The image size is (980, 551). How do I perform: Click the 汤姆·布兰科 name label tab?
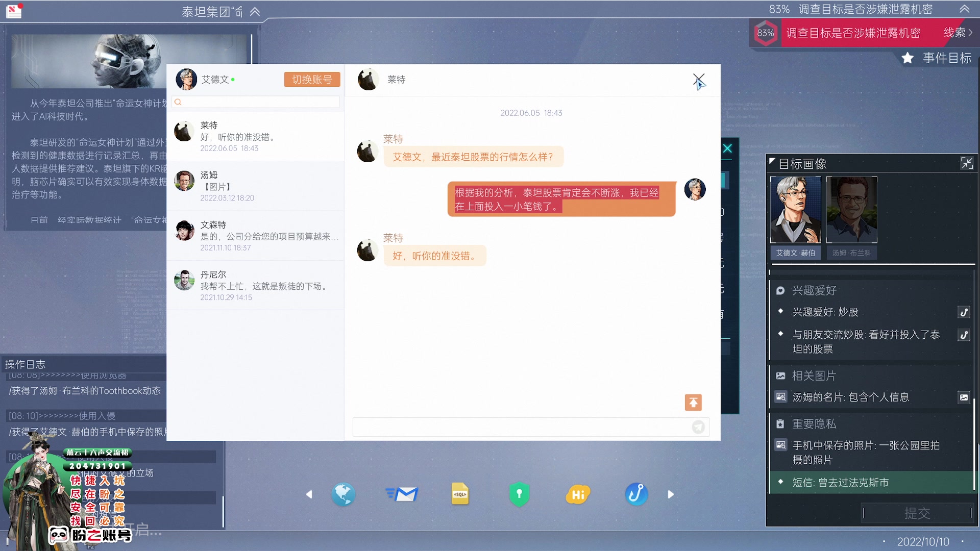(x=851, y=253)
